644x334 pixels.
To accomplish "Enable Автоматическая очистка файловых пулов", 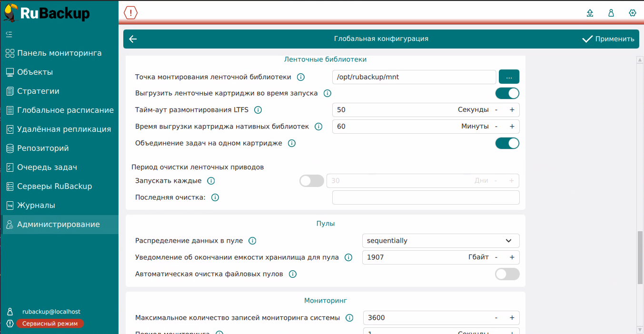I will (x=507, y=274).
